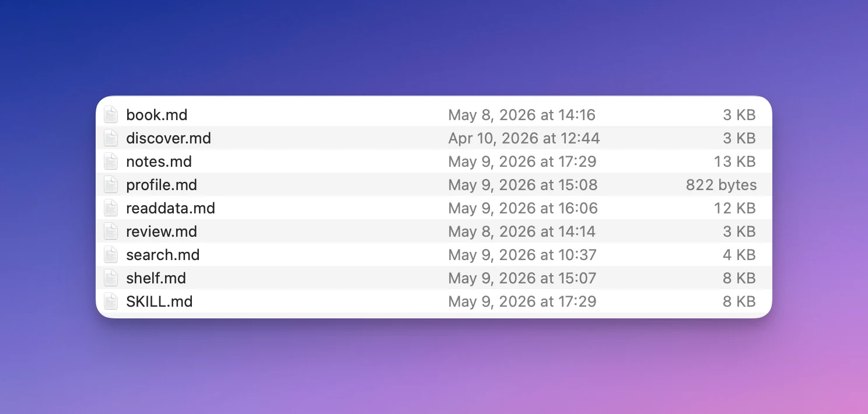Click the Apr 10, 2026 modification date
This screenshot has width=868, height=414.
point(524,138)
